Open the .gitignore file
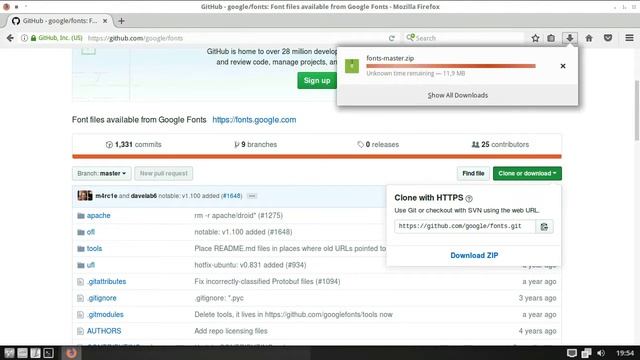This screenshot has height=360, width=640. point(102,298)
